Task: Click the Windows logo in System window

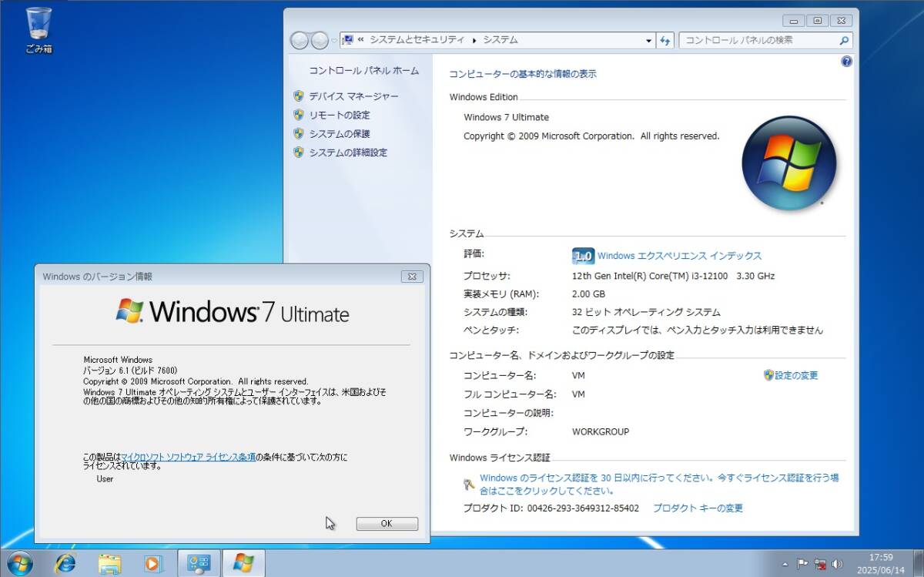Action: click(788, 163)
